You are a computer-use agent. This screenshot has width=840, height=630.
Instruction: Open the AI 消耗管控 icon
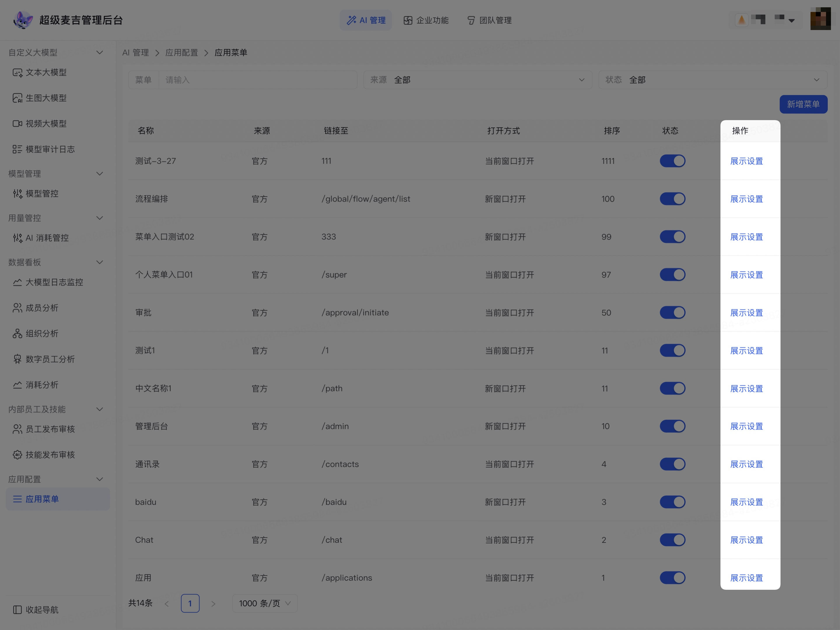(17, 238)
